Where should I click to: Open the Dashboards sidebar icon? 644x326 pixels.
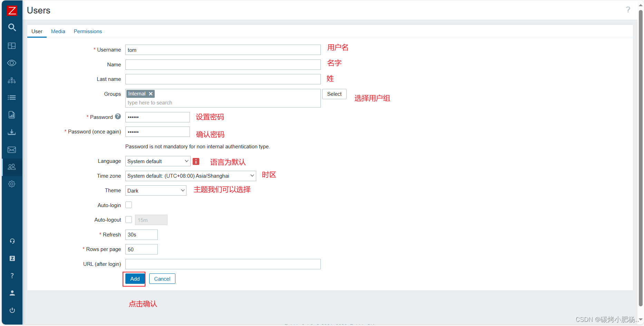tap(12, 46)
